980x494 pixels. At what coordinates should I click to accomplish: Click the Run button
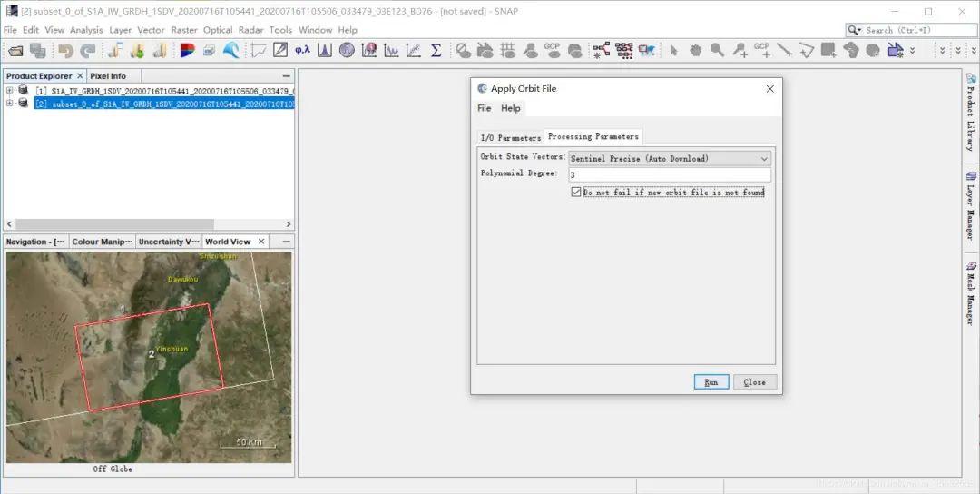710,382
